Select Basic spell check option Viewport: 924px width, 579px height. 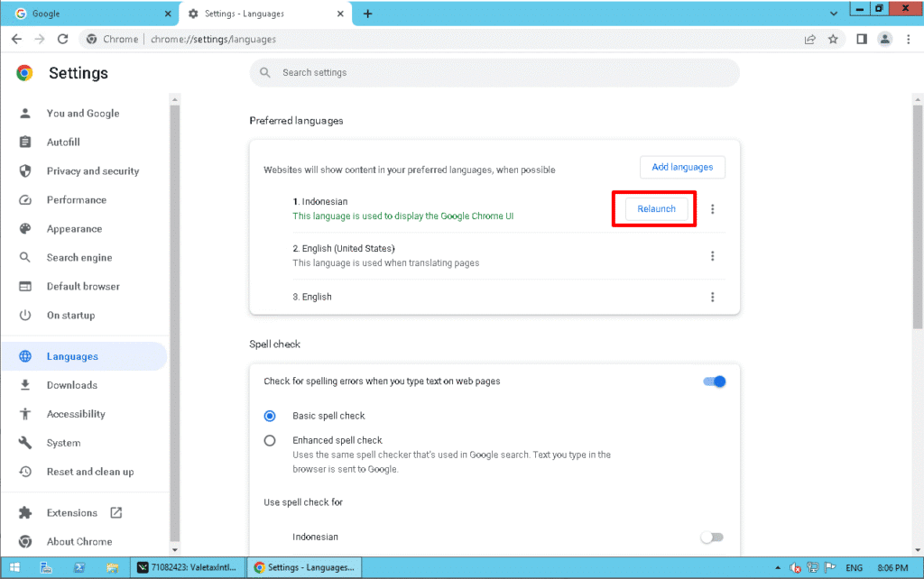pos(270,416)
